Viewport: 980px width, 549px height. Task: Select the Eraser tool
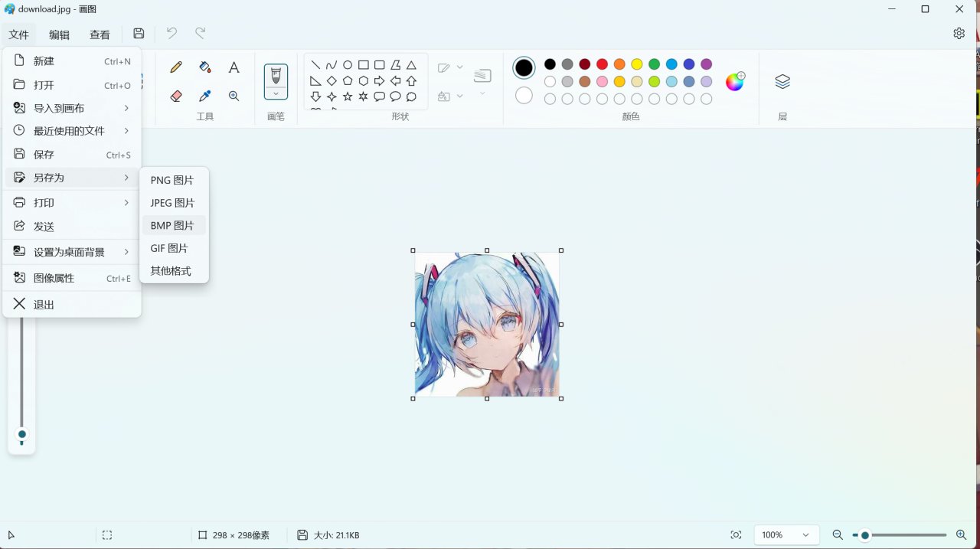(176, 96)
